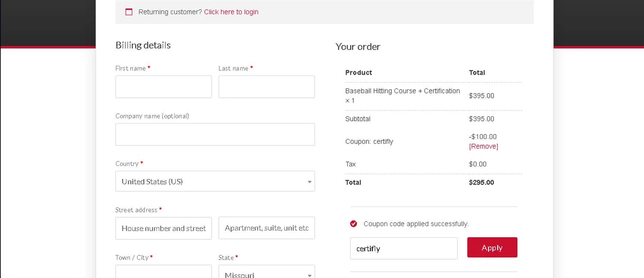Expand the State dropdown showing Missouri
The height and width of the screenshot is (278, 644).
(262, 274)
